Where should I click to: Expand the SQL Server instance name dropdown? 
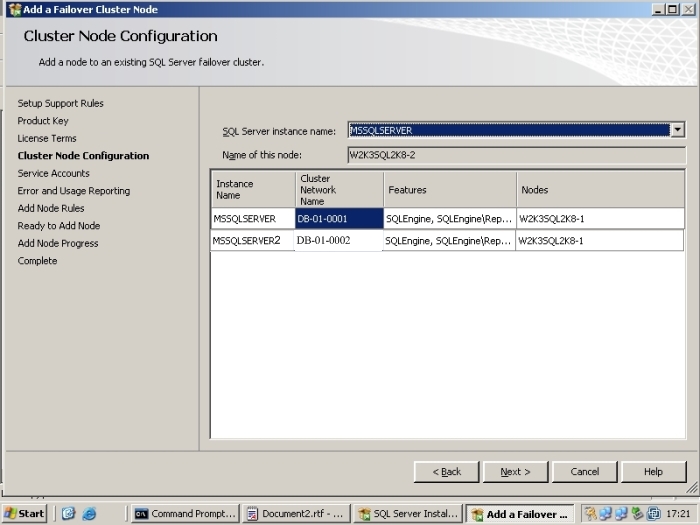678,130
